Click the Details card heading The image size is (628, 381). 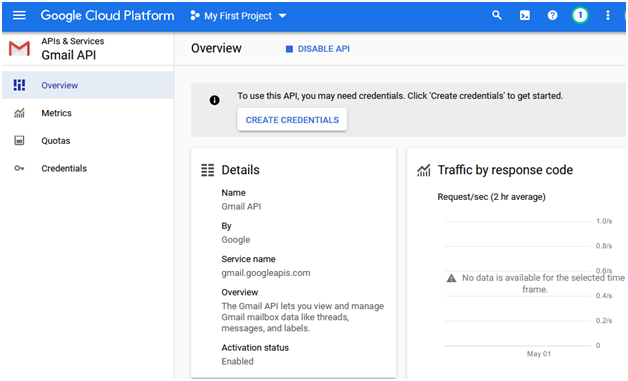240,170
